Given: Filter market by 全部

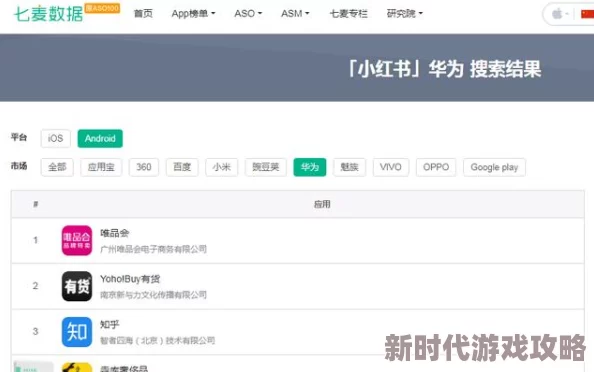Looking at the screenshot, I should (57, 167).
